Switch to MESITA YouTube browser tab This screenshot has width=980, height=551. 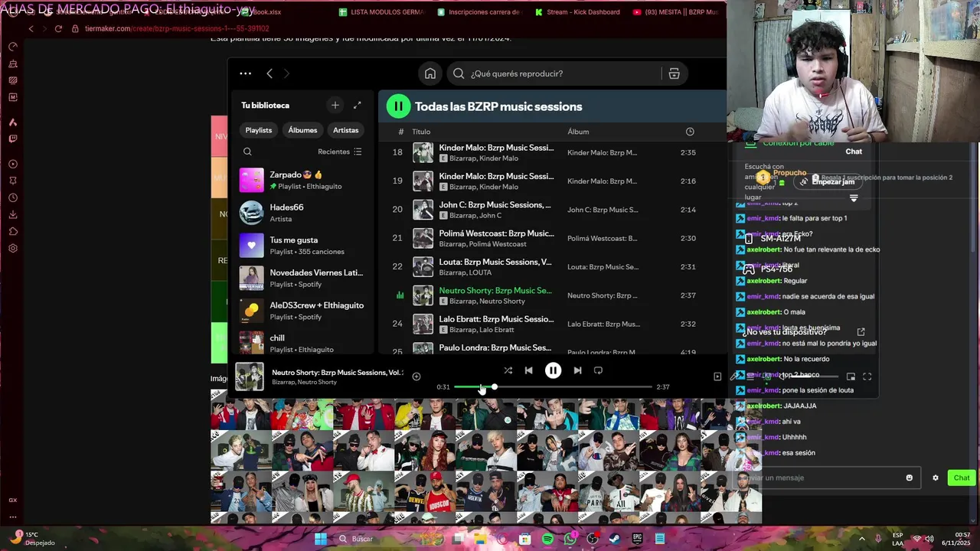[676, 12]
